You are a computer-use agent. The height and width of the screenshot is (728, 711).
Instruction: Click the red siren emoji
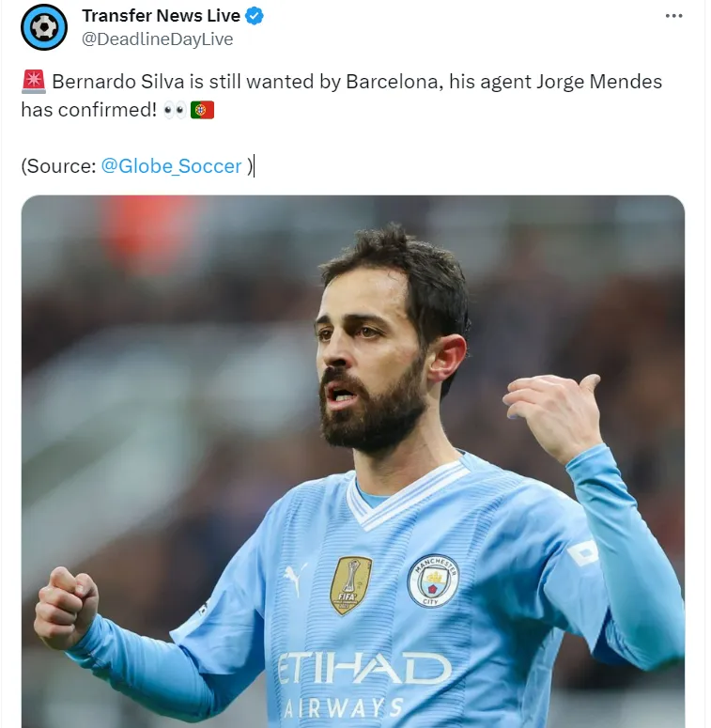(x=34, y=82)
